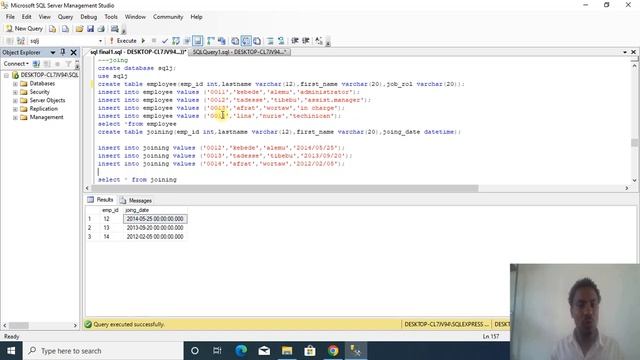Switch to the SQLQuery1.sql tab
640x360 pixels.
(239, 52)
